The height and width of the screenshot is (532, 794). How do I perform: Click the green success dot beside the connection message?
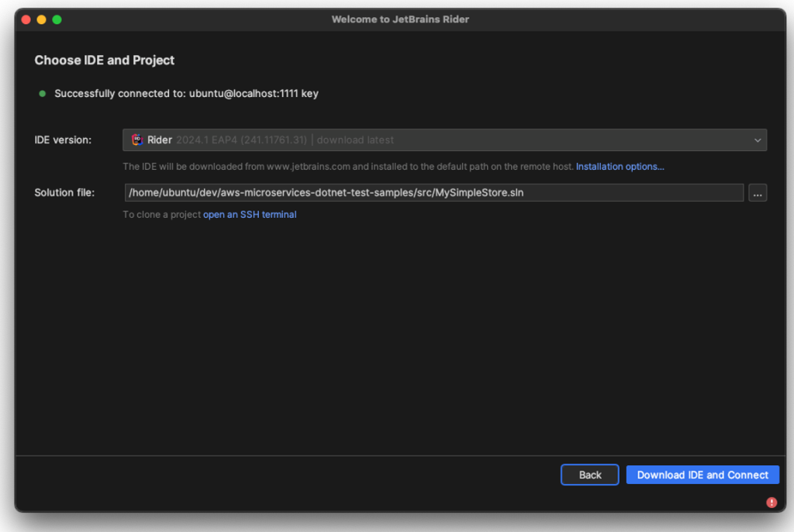(41, 93)
